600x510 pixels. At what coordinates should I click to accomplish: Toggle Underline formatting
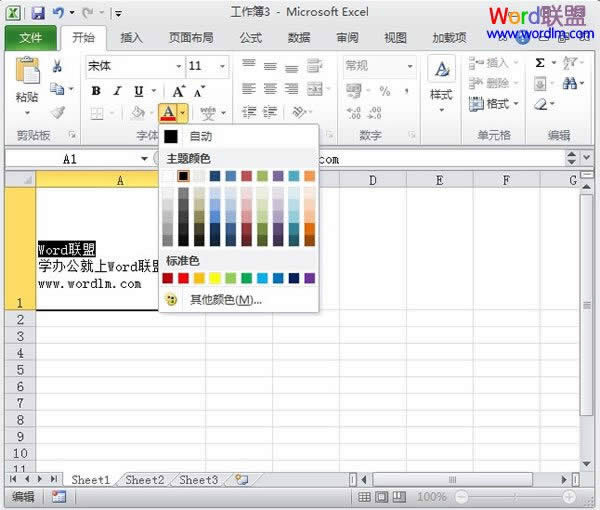(138, 91)
